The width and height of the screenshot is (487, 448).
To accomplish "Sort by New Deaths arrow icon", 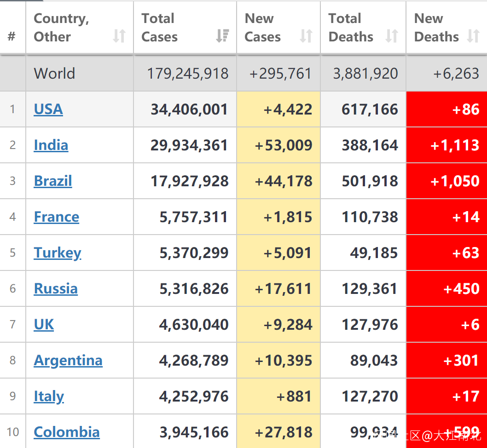I will 473,36.
